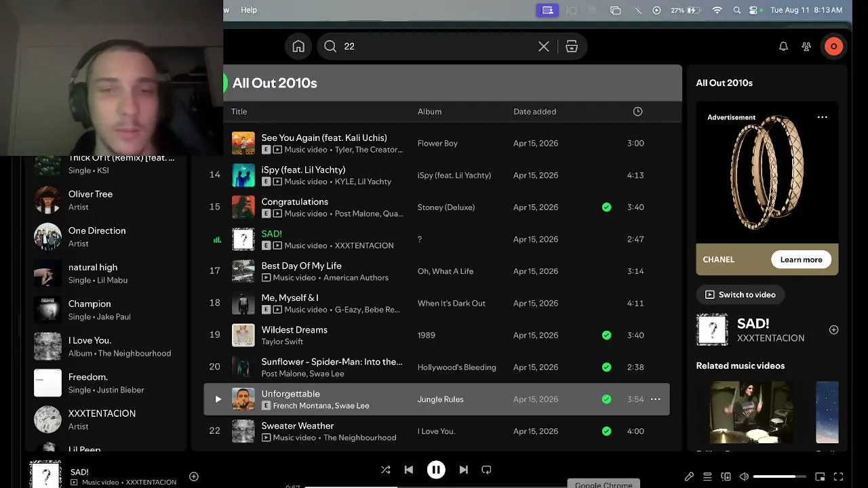Open The Neighbourhood artist link in Sweater Weather row
The height and width of the screenshot is (488, 868).
click(x=359, y=438)
